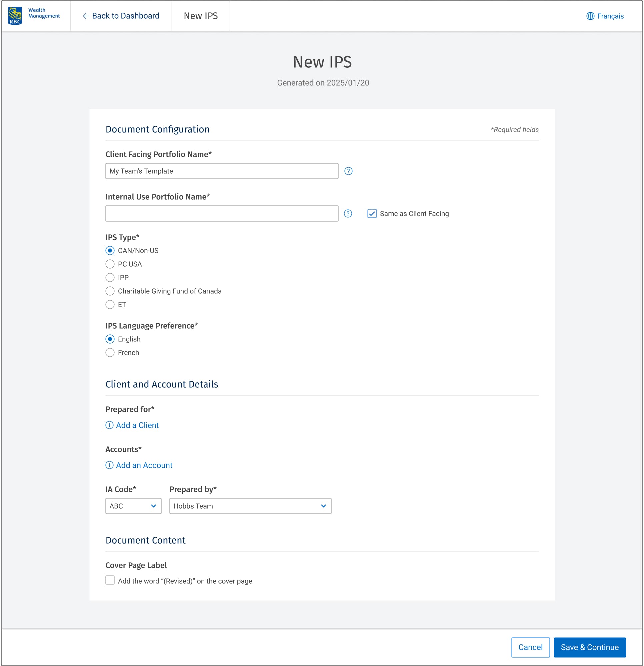Viewport: 644px width, 666px height.
Task: Click plus icon beside Add an Account
Action: pos(109,465)
